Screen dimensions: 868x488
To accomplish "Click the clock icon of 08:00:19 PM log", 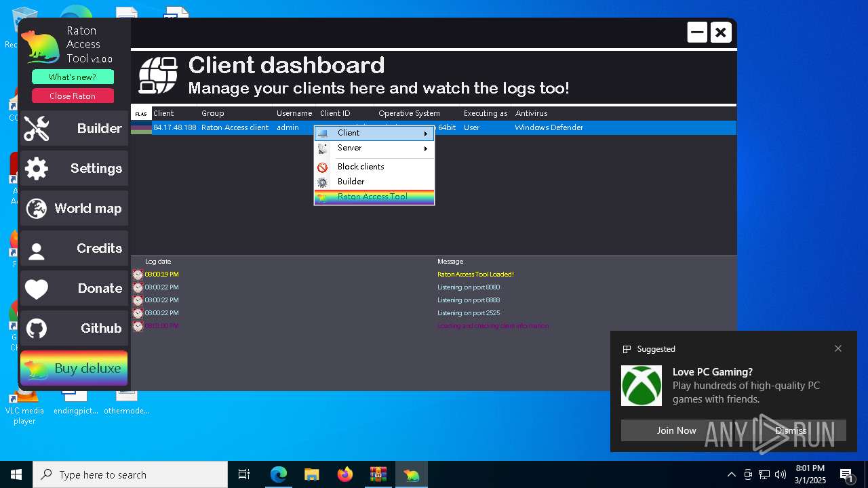I will 138,274.
